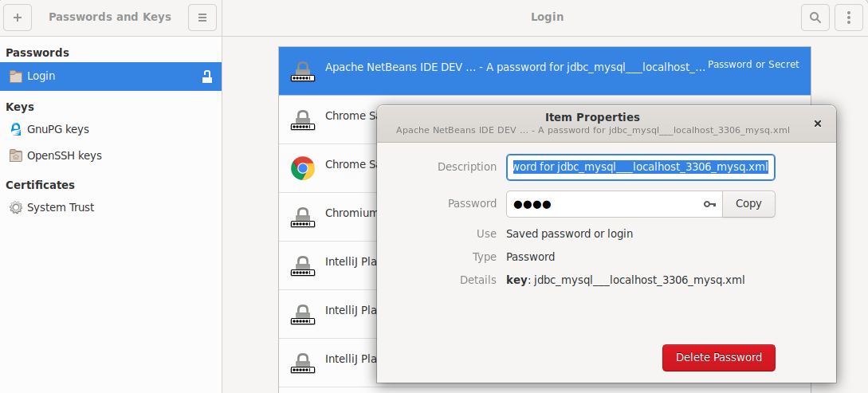Select OpenSSH keys in sidebar

coord(111,155)
